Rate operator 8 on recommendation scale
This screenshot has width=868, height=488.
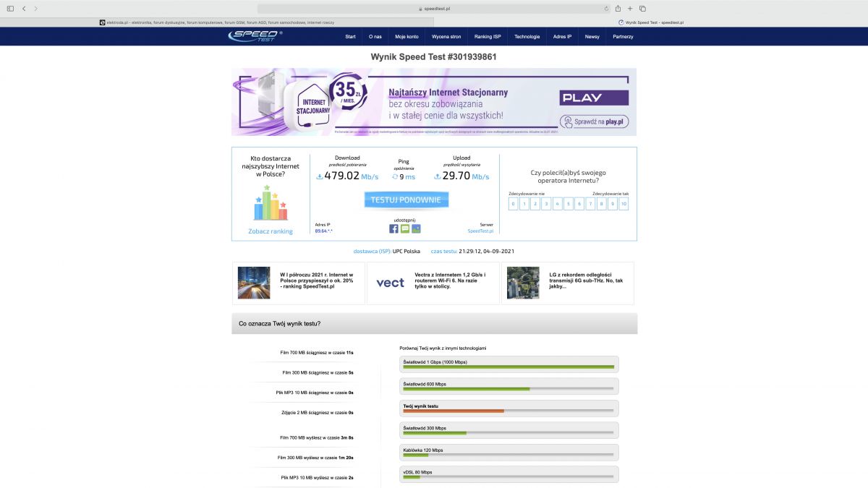point(601,205)
